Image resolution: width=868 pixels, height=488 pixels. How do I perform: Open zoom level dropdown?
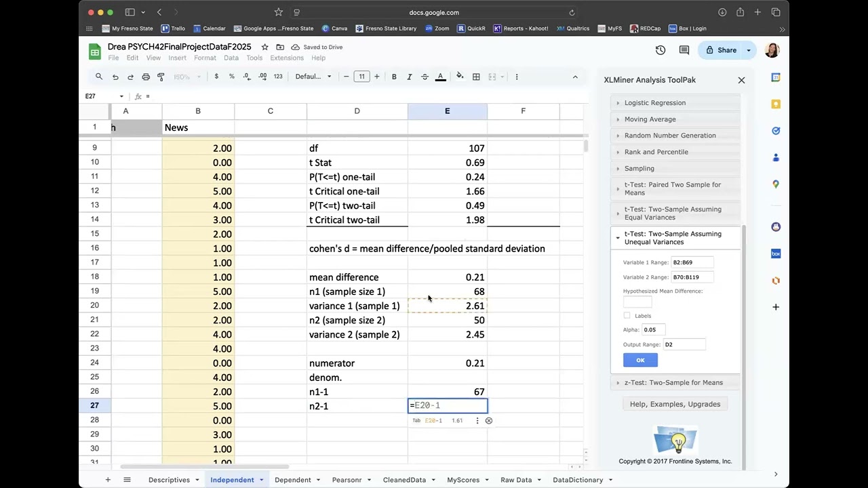point(187,77)
